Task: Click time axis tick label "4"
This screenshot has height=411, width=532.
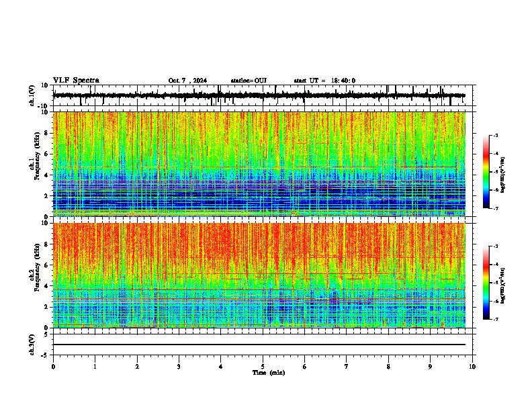Action: coord(221,367)
